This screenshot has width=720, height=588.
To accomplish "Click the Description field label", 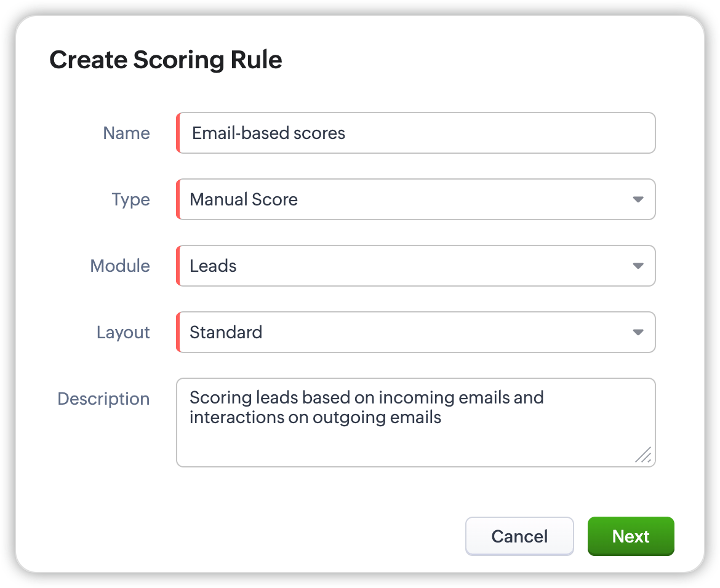I will tap(103, 399).
